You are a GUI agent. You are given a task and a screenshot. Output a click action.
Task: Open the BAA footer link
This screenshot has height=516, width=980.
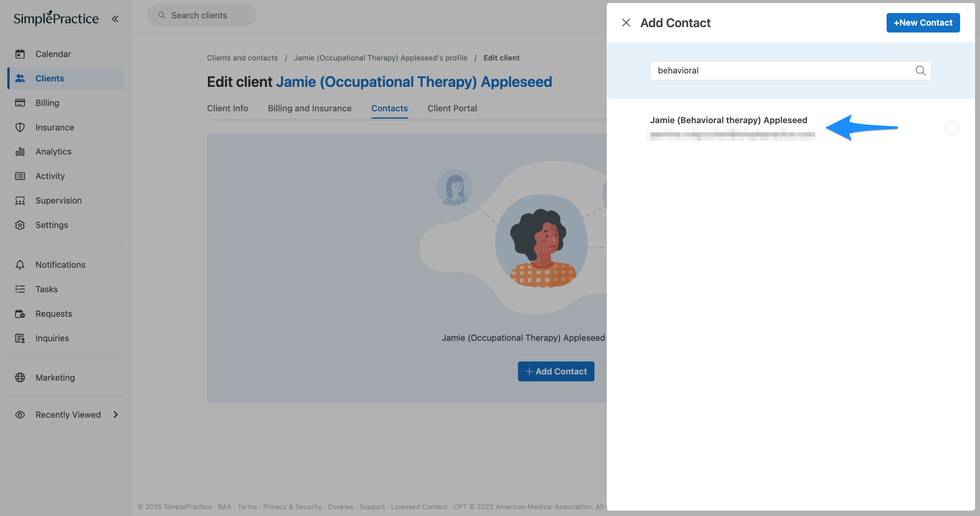tap(225, 506)
